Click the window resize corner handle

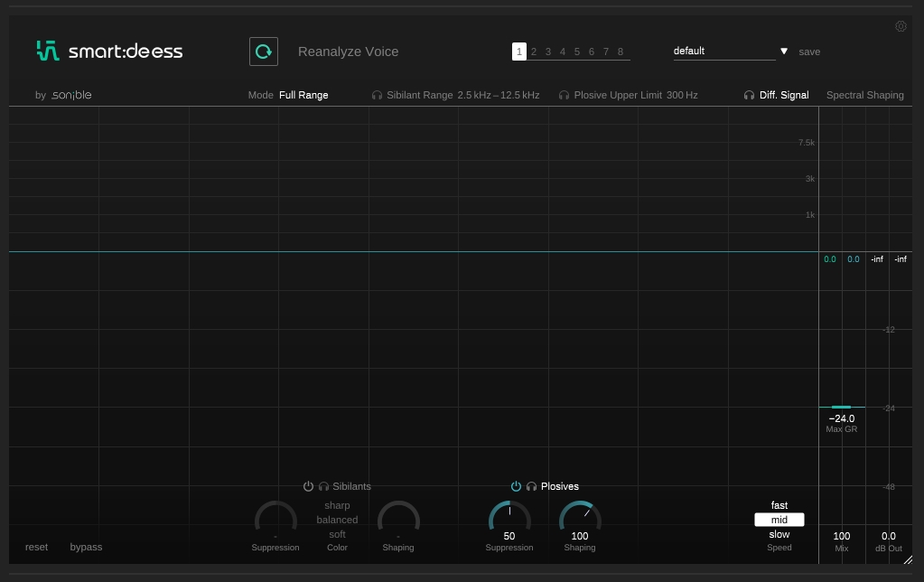(908, 559)
